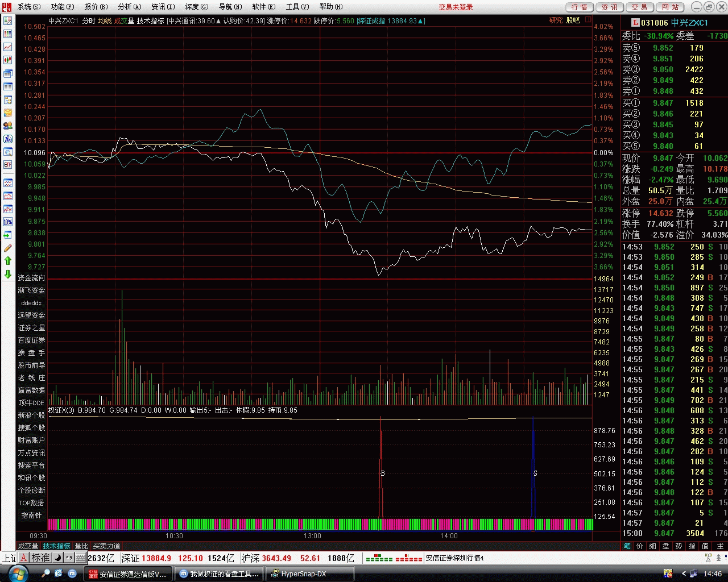Click the blue S sell signal marker
The image size is (728, 582).
click(535, 473)
